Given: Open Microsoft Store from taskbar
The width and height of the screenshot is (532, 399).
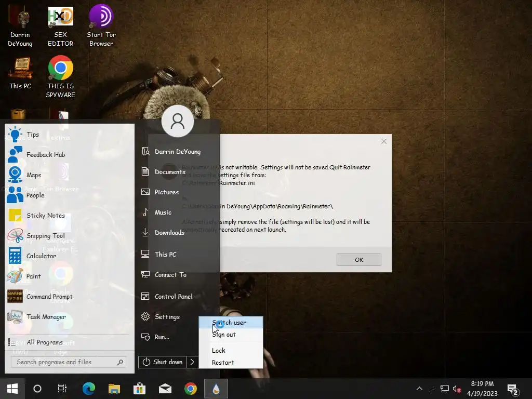Looking at the screenshot, I should coord(139,389).
